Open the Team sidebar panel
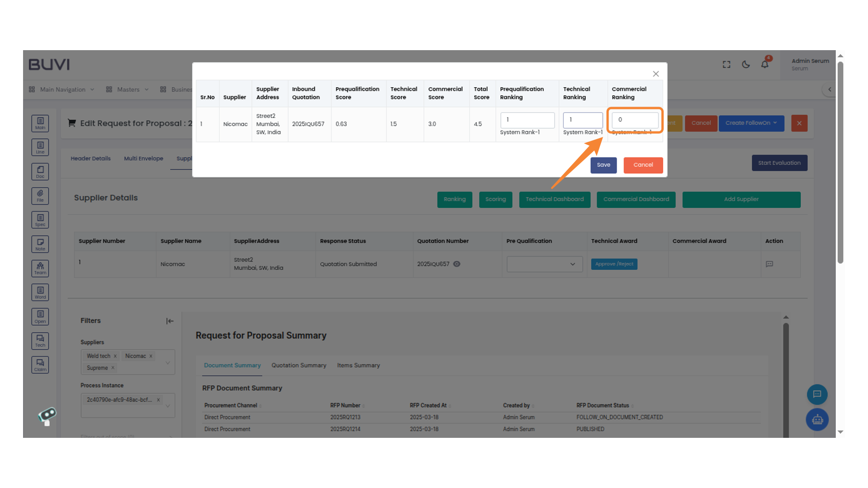This screenshot has height=488, width=868. [x=40, y=268]
